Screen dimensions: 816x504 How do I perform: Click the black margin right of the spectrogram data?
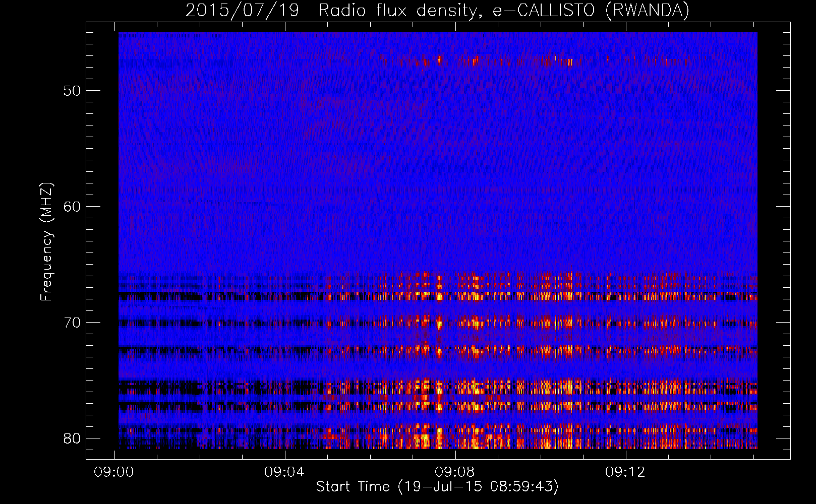[x=774, y=240]
